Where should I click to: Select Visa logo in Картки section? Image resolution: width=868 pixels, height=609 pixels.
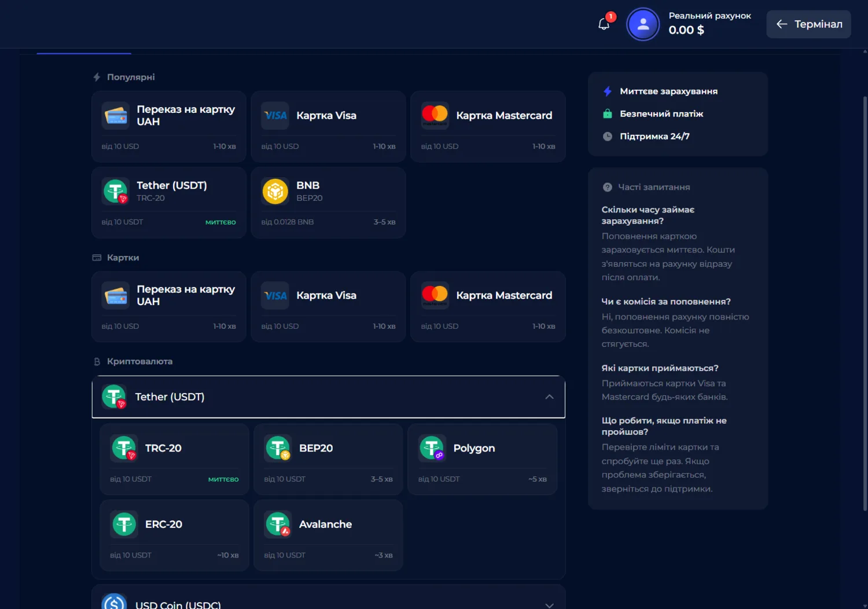275,295
